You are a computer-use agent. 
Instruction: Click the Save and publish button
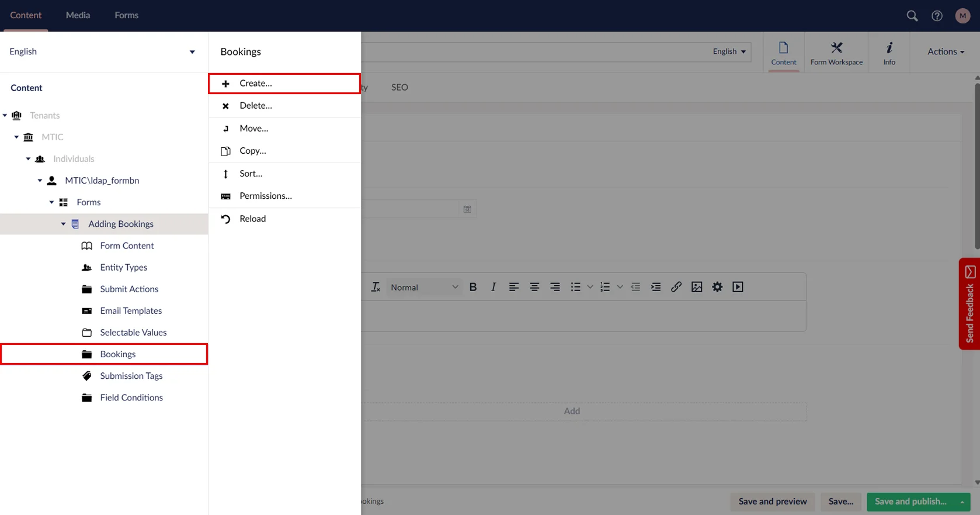click(x=910, y=502)
